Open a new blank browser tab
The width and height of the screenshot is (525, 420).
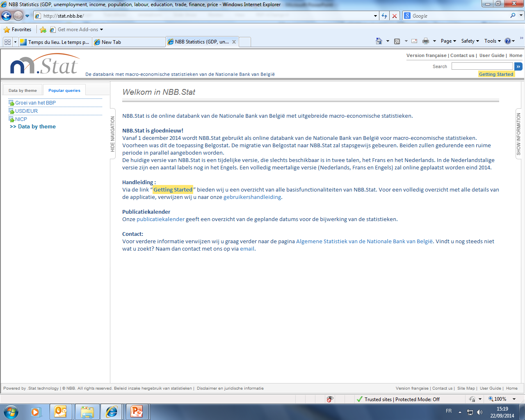245,42
